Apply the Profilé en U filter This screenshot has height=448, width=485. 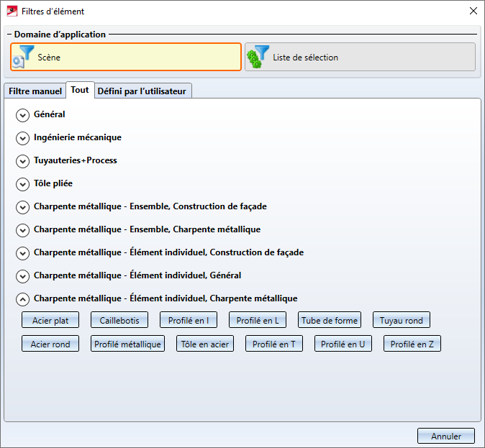click(343, 344)
